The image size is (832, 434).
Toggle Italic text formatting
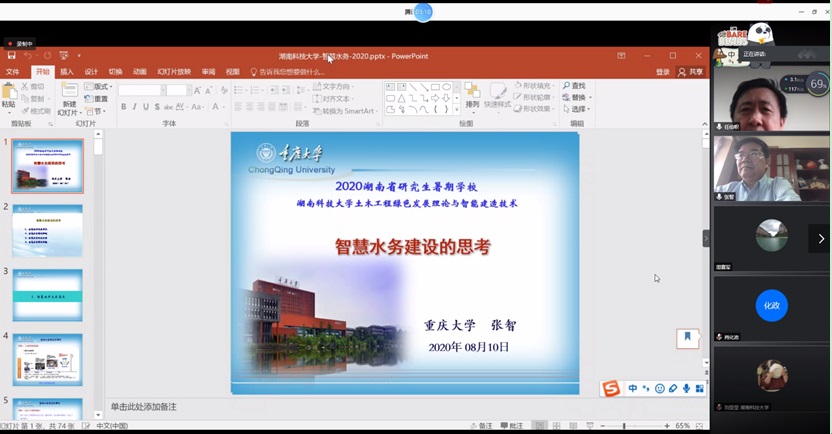coord(136,107)
